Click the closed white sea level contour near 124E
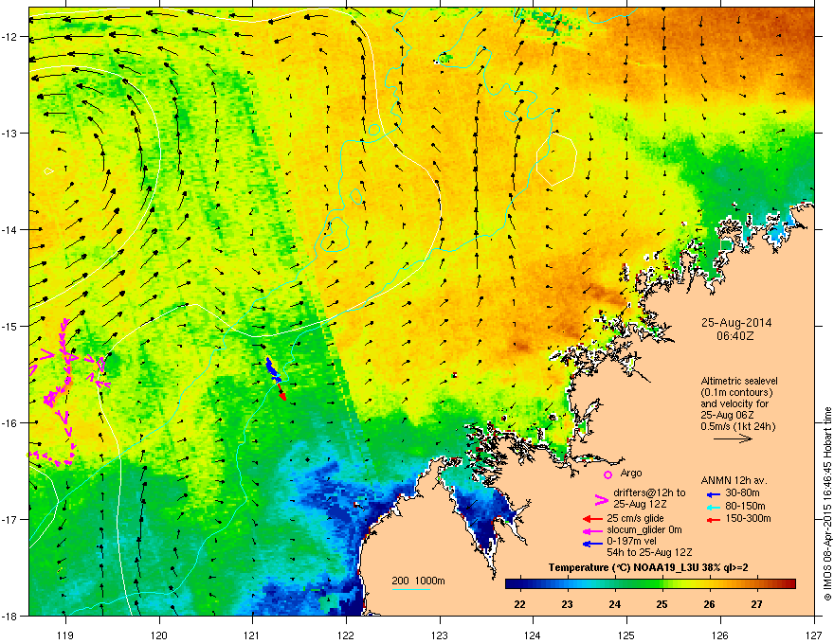The width and height of the screenshot is (834, 644). pyautogui.click(x=556, y=159)
